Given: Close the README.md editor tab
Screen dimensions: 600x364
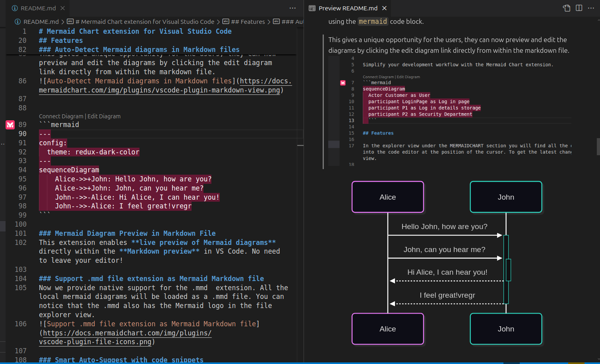Looking at the screenshot, I should (62, 8).
